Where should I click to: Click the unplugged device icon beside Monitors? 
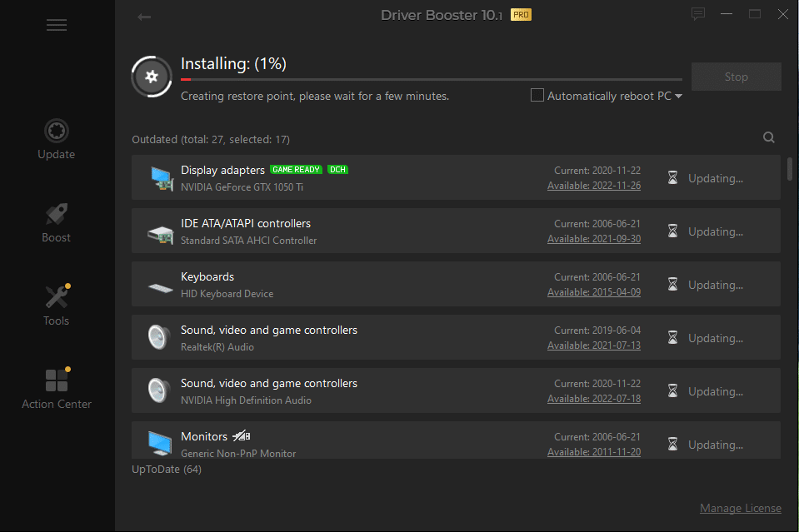241,436
